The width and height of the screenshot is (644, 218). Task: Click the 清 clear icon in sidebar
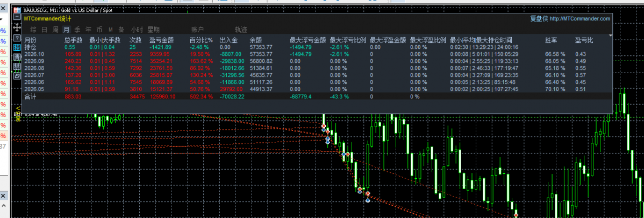point(17,57)
